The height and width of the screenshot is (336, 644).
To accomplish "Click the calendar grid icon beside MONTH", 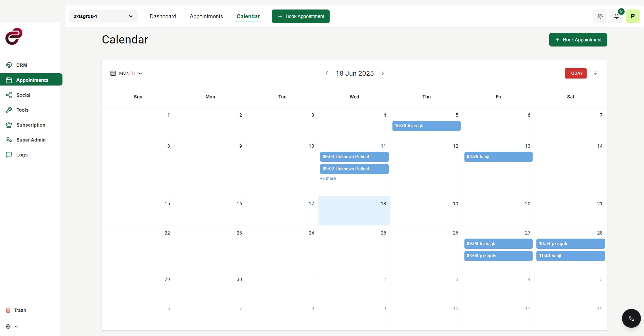I will pos(113,73).
